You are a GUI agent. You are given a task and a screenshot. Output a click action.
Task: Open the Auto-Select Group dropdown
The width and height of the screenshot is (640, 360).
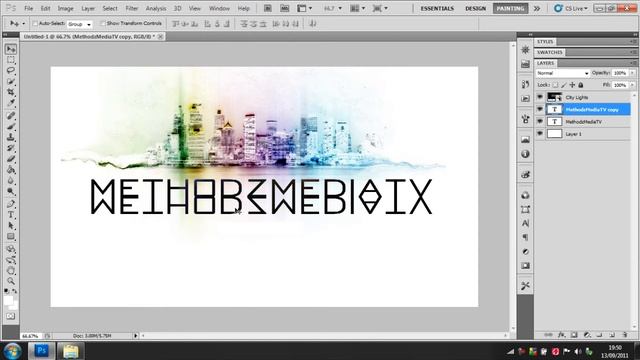pyautogui.click(x=80, y=24)
